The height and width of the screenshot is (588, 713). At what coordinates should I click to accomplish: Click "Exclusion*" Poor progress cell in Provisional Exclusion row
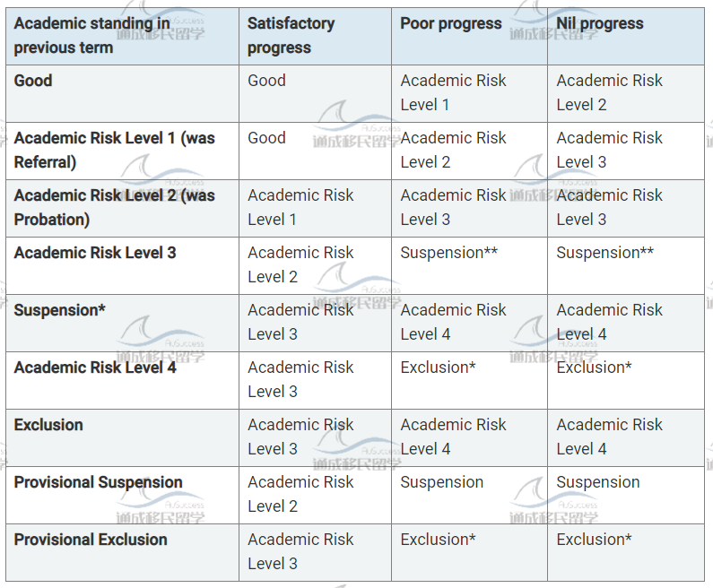tap(438, 540)
